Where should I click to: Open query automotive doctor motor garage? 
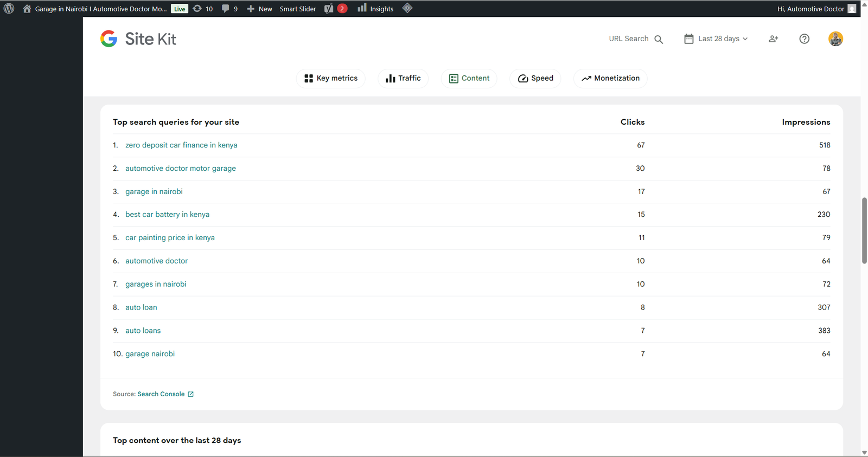pos(181,169)
